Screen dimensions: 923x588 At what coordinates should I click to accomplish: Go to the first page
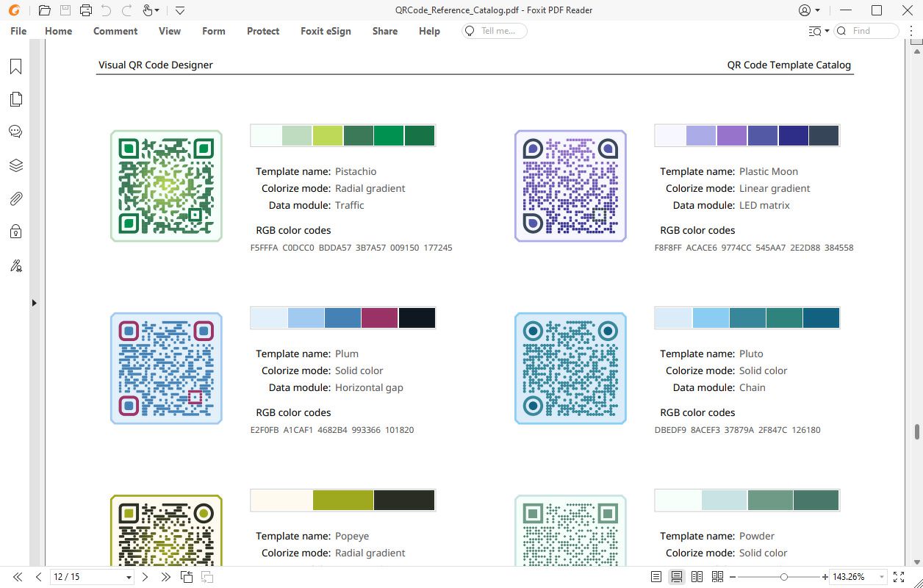point(18,577)
